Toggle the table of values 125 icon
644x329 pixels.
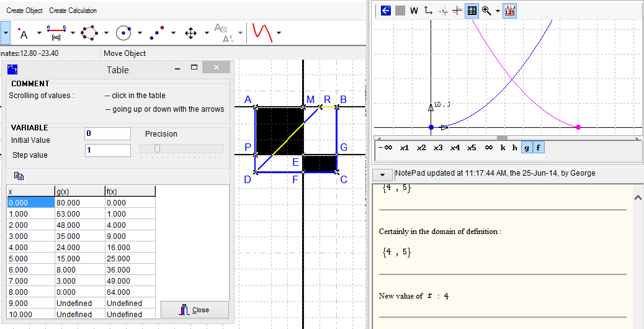point(510,11)
